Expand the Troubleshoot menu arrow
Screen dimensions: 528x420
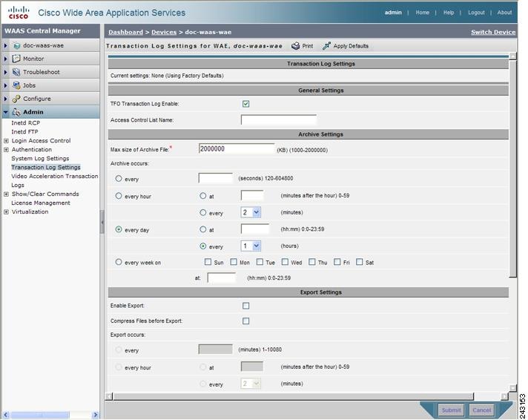click(5, 72)
